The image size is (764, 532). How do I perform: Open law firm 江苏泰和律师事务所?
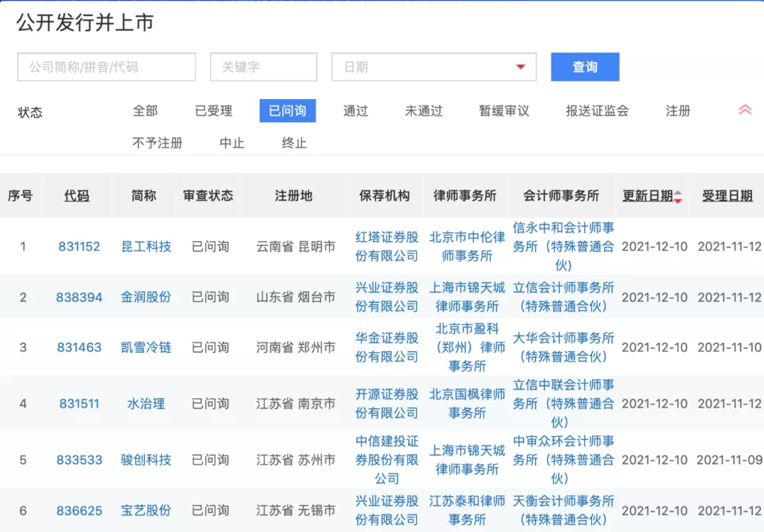pyautogui.click(x=467, y=511)
